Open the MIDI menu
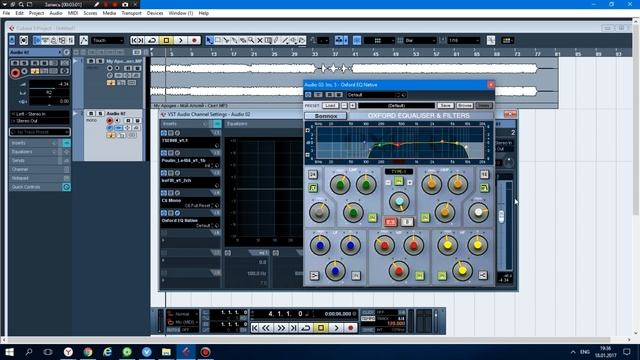Screen dimensions: 640x360 [73, 13]
